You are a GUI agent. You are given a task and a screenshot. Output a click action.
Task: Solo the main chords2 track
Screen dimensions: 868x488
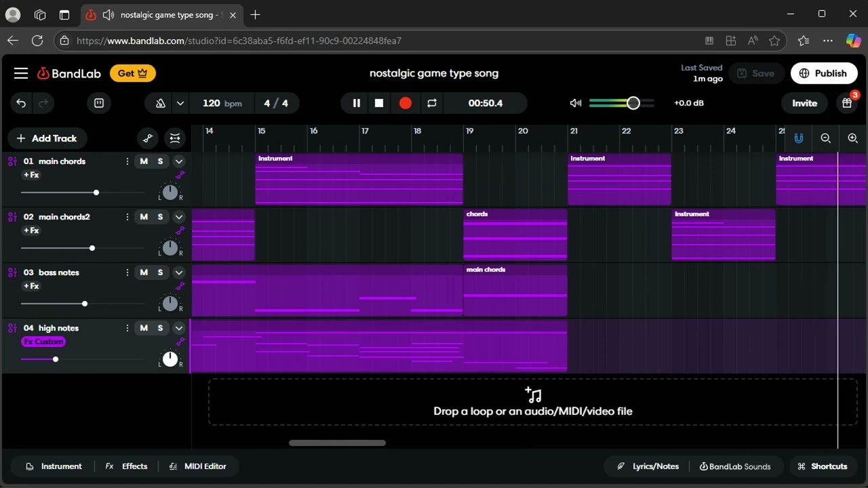click(x=160, y=217)
